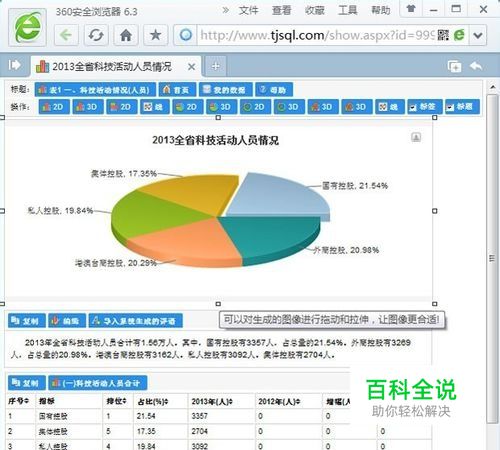Image resolution: width=500 pixels, height=450 pixels.
Task: Switch chart to 2D pie chart
Action: coord(188,107)
